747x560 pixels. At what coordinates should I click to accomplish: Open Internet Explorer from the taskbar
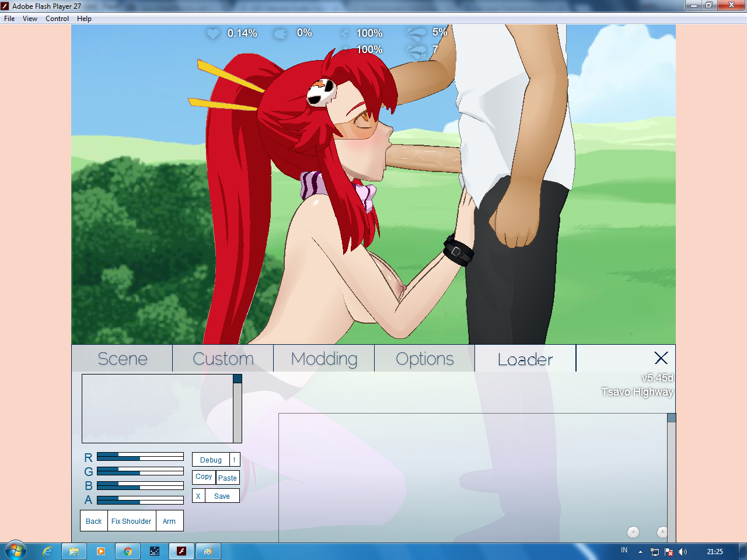(x=47, y=551)
